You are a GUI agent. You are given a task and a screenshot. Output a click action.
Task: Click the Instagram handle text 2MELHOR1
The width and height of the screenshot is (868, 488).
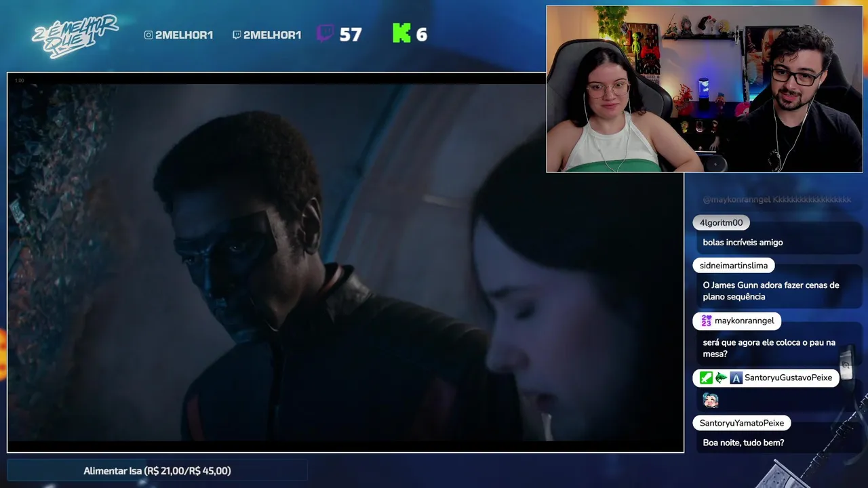pyautogui.click(x=184, y=35)
